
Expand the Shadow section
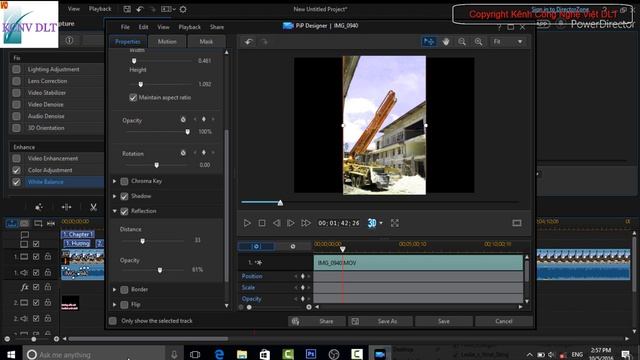(115, 196)
